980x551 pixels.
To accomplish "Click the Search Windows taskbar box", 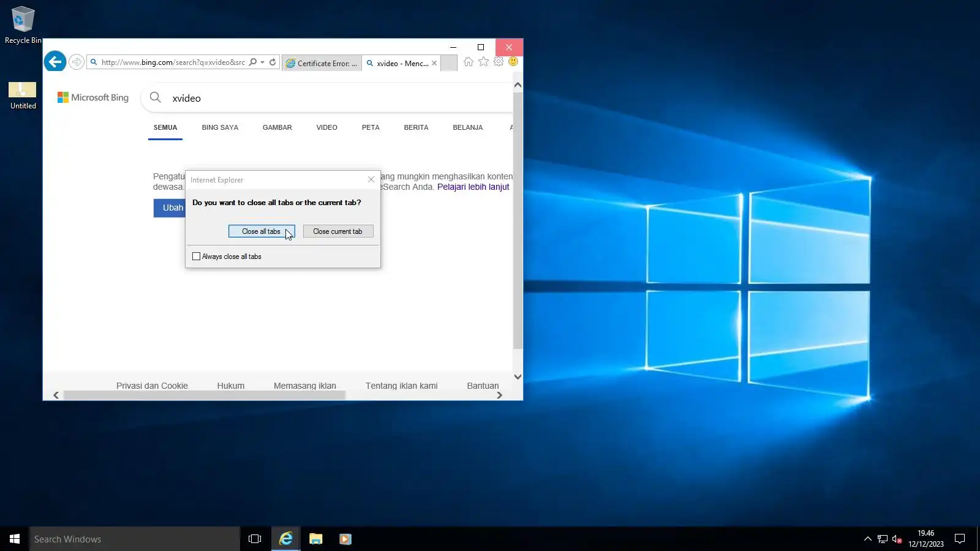I will tap(135, 539).
